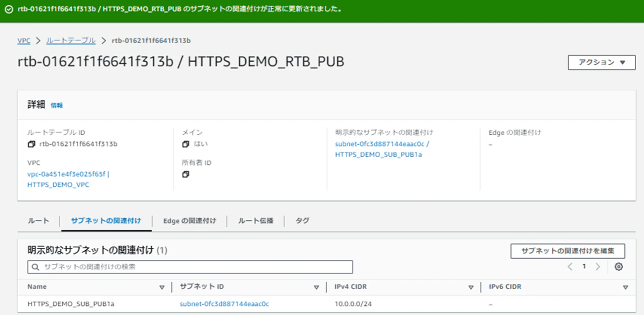Open the vpc-0a451e4f3e025f65f VPC link
Viewport: 644px width, 315px height.
pos(69,179)
